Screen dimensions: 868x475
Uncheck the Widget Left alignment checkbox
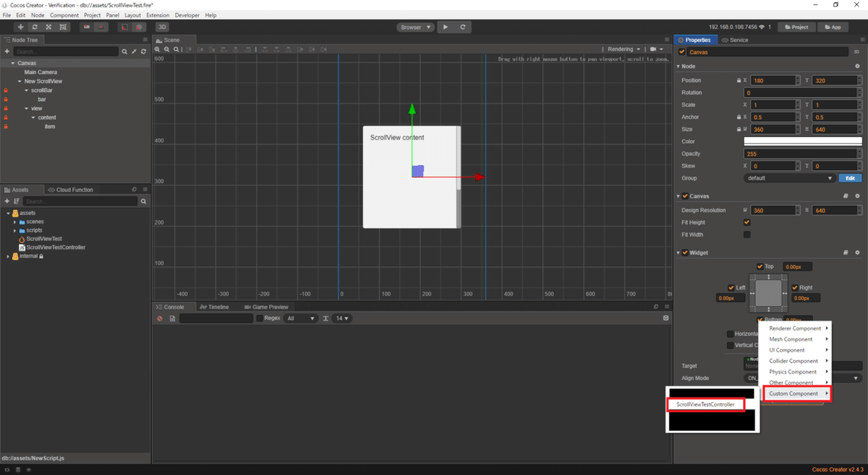pyautogui.click(x=732, y=287)
